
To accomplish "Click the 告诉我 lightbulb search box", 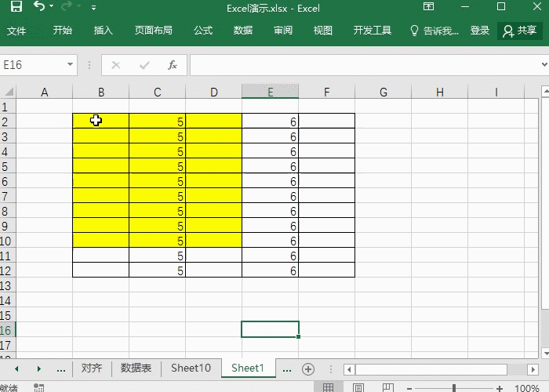I will (x=434, y=31).
